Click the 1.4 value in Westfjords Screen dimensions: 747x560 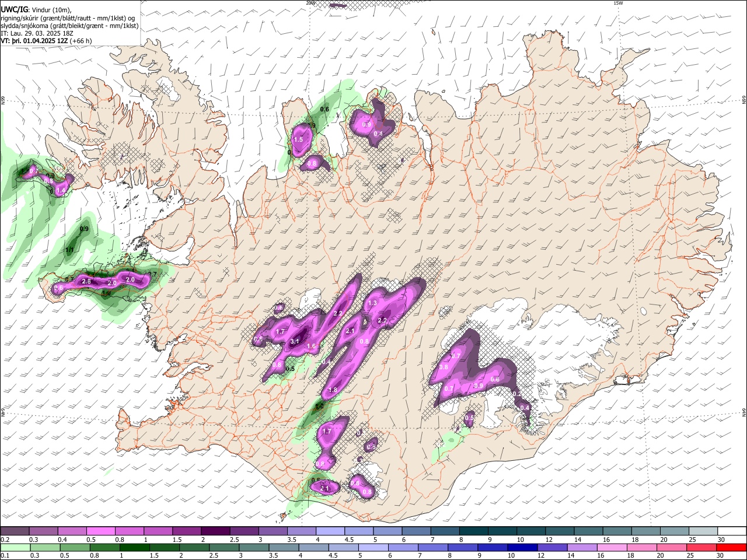(x=61, y=191)
